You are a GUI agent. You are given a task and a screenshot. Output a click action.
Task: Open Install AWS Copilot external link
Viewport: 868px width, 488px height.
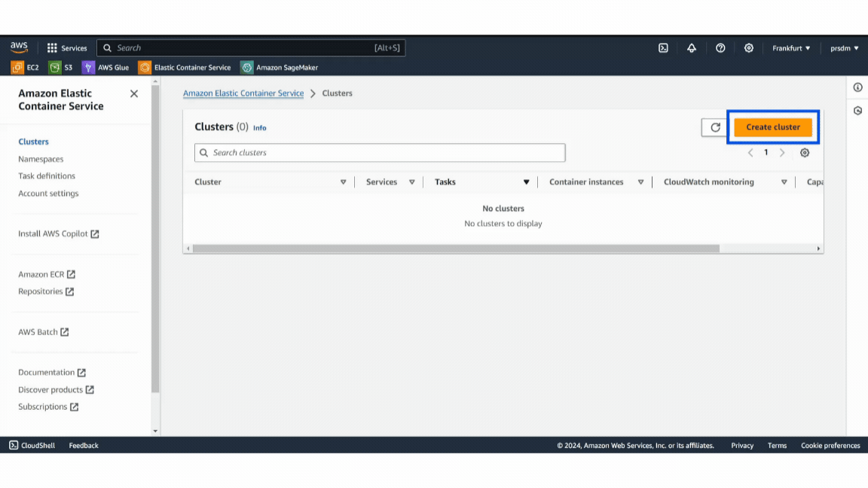[58, 233]
